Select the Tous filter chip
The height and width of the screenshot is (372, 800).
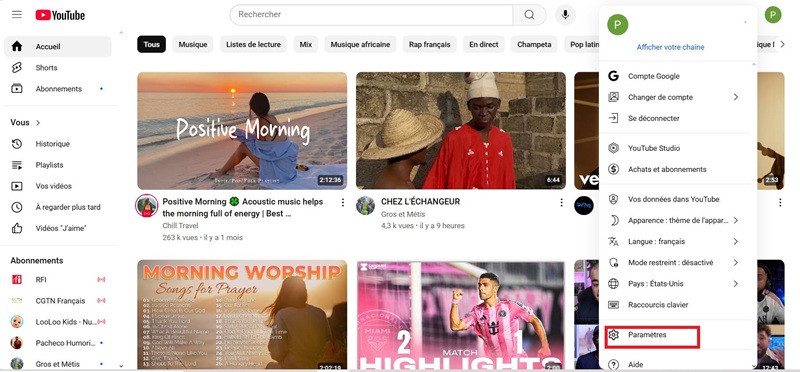(x=152, y=44)
